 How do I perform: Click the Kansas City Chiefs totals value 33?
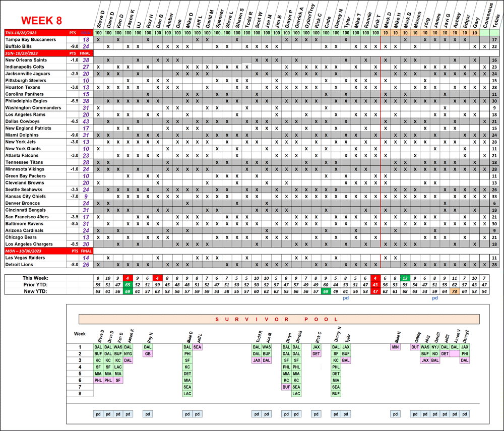[494, 196]
